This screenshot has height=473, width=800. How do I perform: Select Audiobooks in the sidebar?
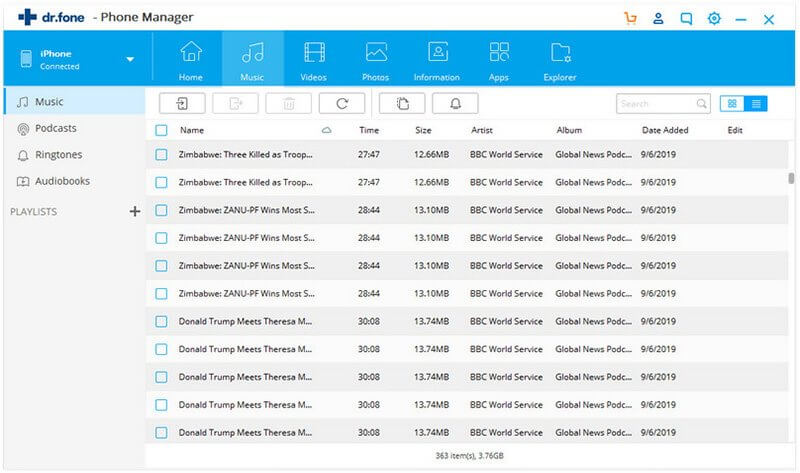pyautogui.click(x=74, y=181)
